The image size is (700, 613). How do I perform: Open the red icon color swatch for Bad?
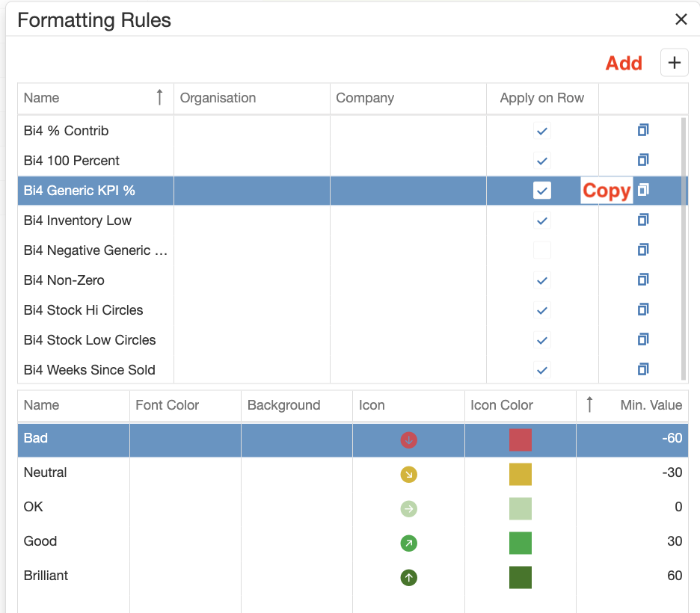[520, 440]
